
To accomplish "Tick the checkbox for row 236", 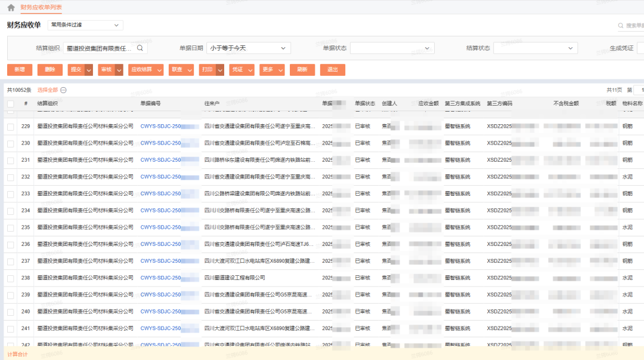I will (11, 245).
